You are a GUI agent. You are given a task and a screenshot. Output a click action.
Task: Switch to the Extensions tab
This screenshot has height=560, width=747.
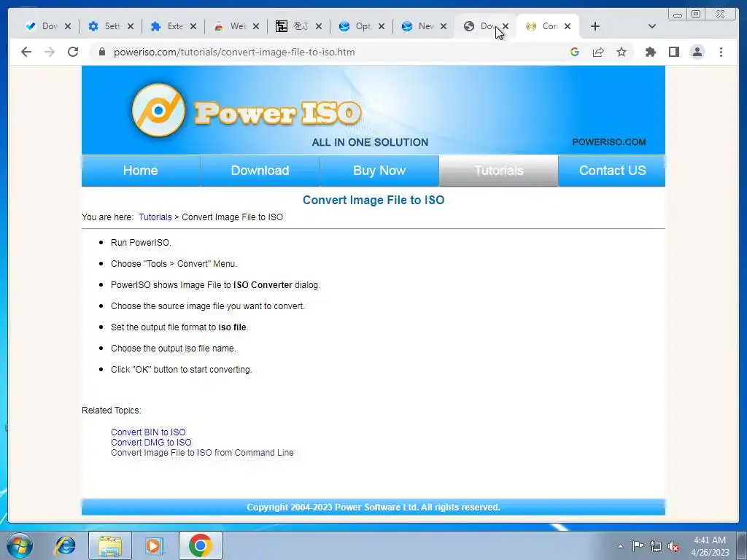[x=168, y=26]
